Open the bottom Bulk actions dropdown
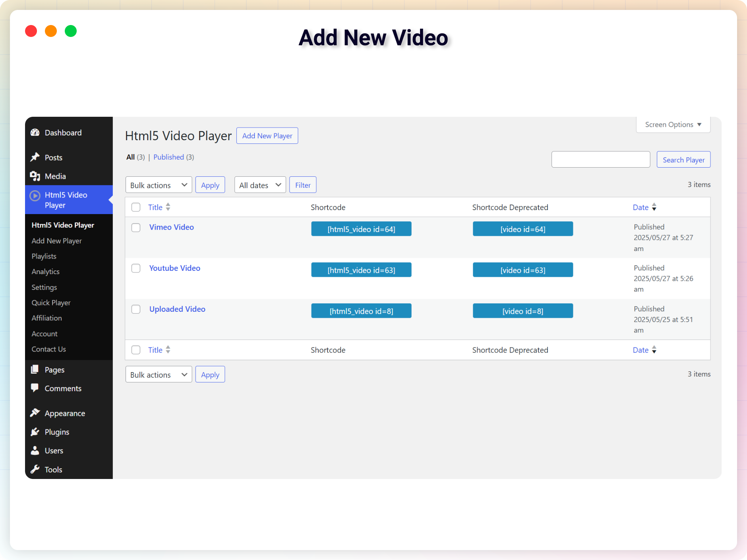This screenshot has height=560, width=747. tap(159, 375)
